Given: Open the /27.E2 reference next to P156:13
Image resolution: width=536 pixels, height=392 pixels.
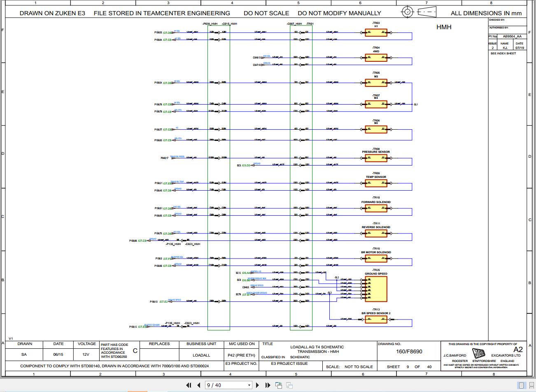Looking at the screenshot, I should point(163,302).
